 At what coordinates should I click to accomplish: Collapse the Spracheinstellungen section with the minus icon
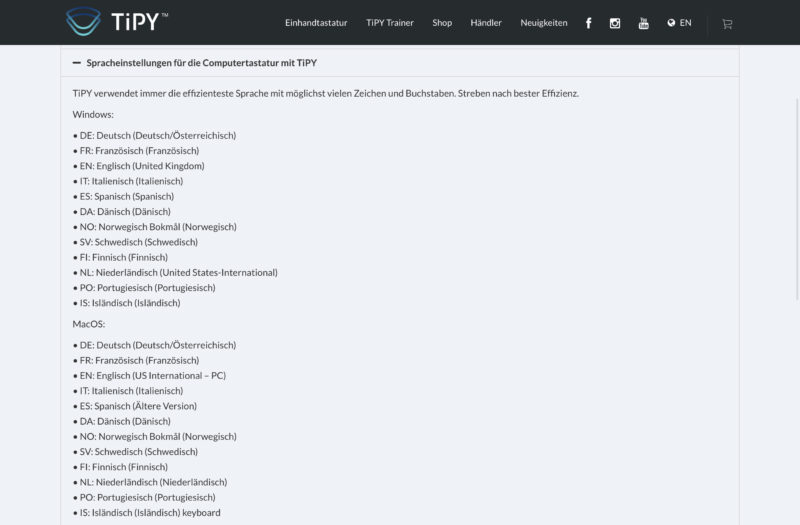[x=77, y=63]
